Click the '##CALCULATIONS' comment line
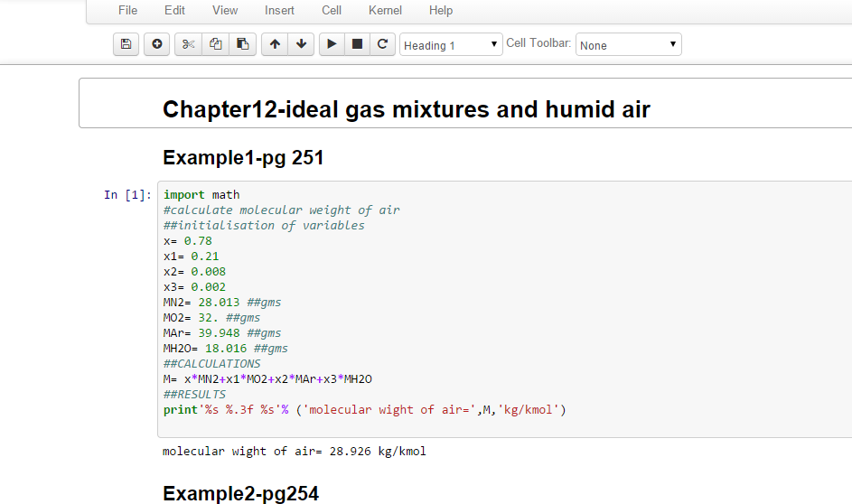852x504 pixels. pos(212,363)
